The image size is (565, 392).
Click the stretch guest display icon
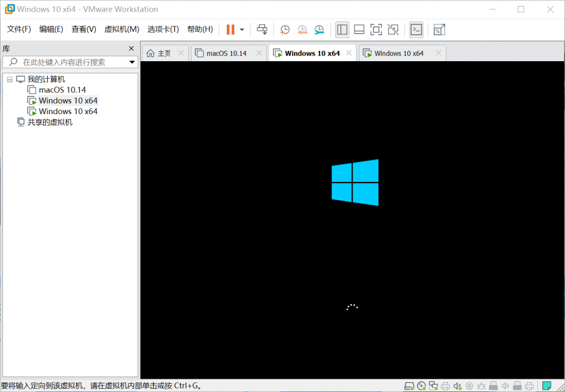coord(439,29)
